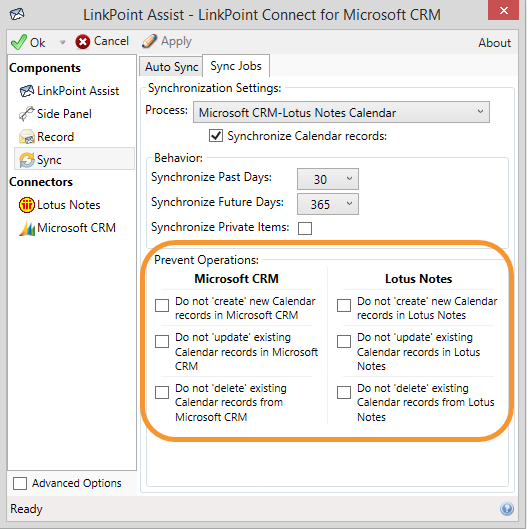528x529 pixels.
Task: Expand Synchronize Past Days dropdown
Action: 350,179
